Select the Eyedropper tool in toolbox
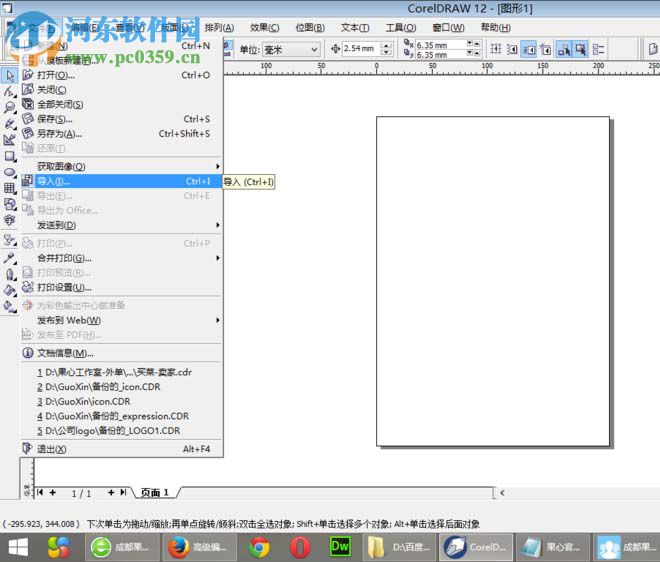Viewport: 660px width, 562px height. tap(10, 257)
